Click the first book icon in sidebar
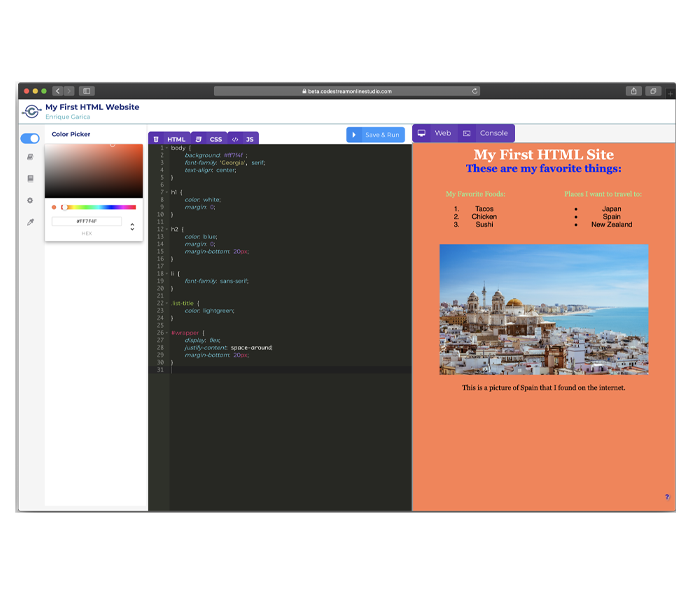This screenshot has width=693, height=594. coord(30,157)
